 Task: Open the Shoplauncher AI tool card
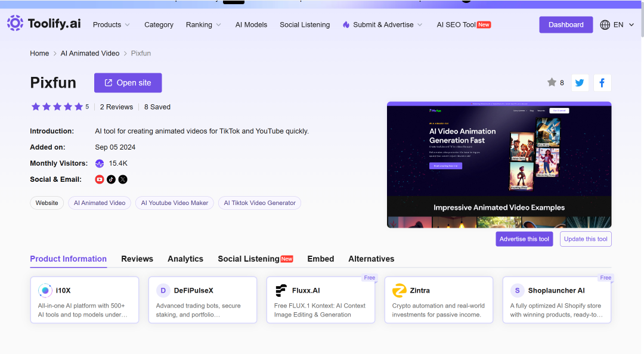(x=557, y=300)
